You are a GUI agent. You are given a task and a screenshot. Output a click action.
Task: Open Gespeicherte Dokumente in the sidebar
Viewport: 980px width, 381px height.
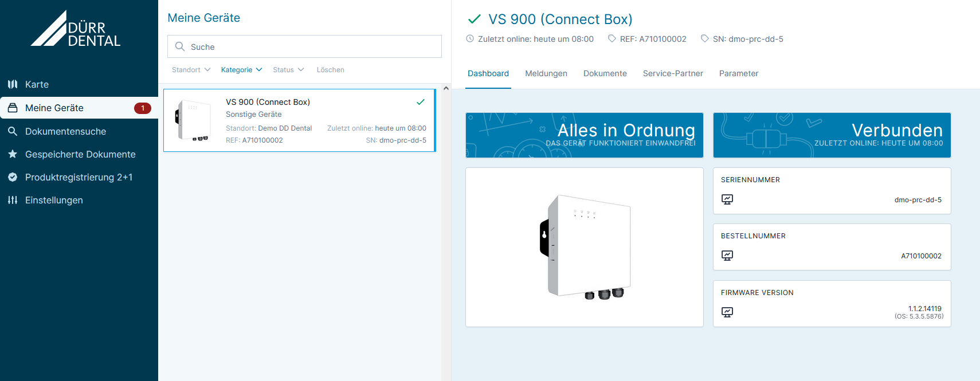pyautogui.click(x=79, y=154)
